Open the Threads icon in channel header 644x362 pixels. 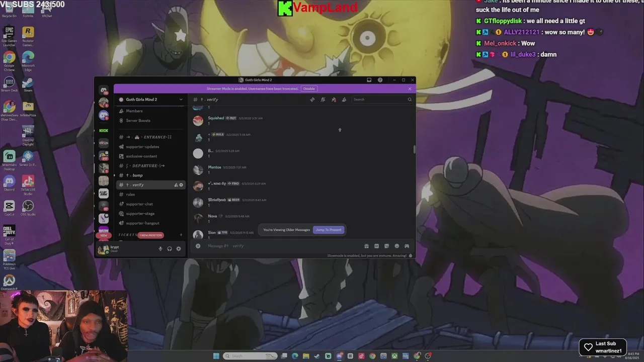[312, 100]
